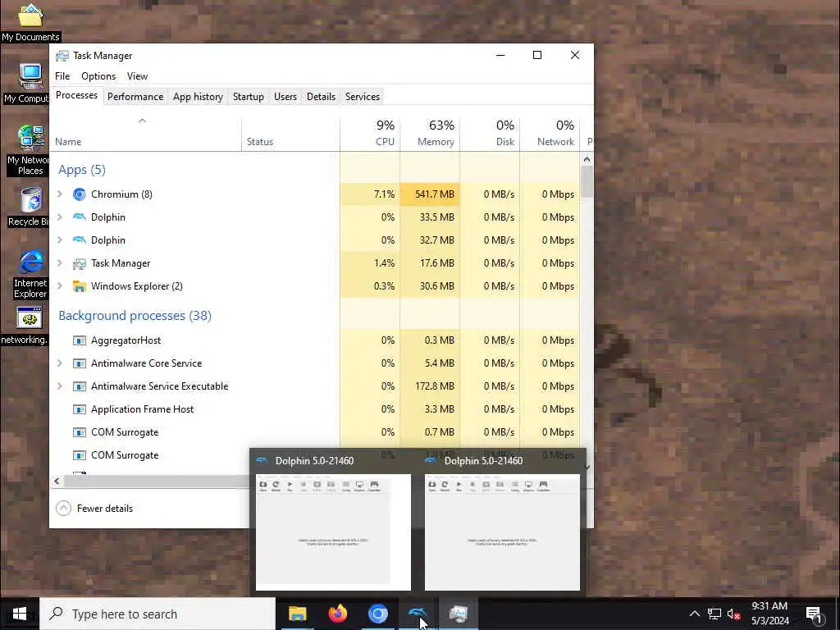Screen dimensions: 840x630
Task: Expand the first Dolphin process entry
Action: (60, 217)
